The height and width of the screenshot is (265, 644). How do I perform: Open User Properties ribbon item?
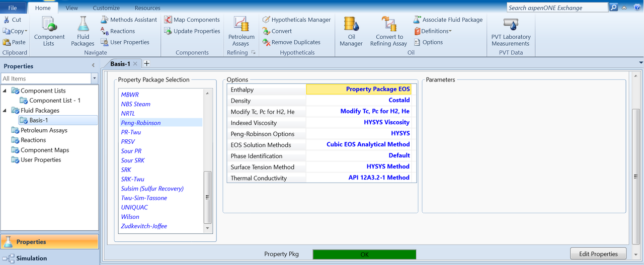(x=124, y=42)
